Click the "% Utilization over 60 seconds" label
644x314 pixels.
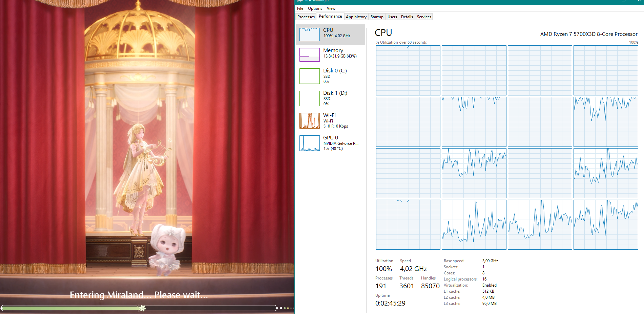pyautogui.click(x=401, y=42)
